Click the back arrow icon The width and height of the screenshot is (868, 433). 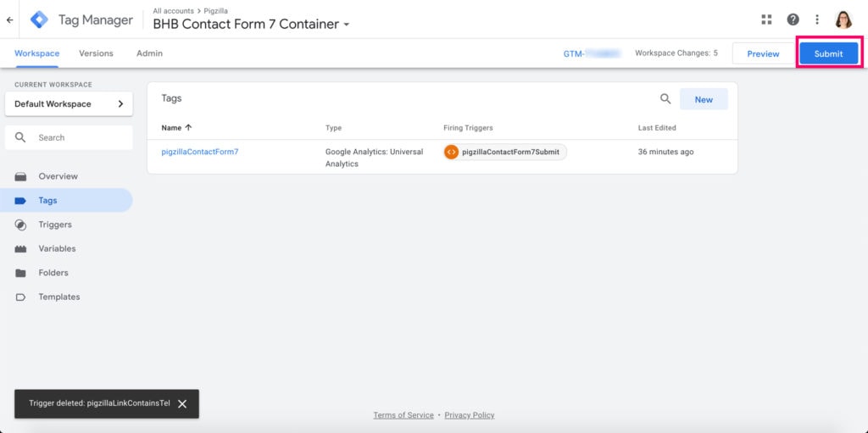tap(9, 20)
